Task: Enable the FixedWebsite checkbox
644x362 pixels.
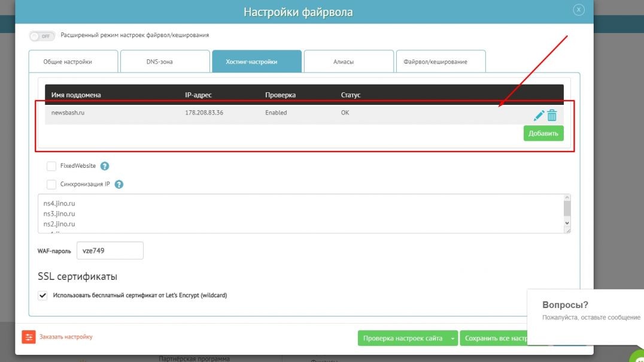Action: tap(51, 166)
